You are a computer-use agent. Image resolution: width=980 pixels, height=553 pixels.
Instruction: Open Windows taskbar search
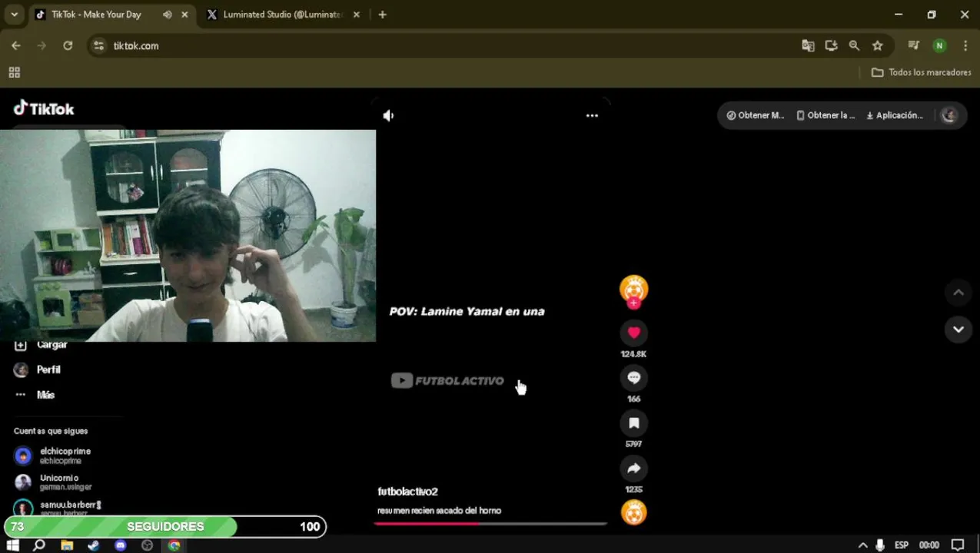click(x=39, y=545)
